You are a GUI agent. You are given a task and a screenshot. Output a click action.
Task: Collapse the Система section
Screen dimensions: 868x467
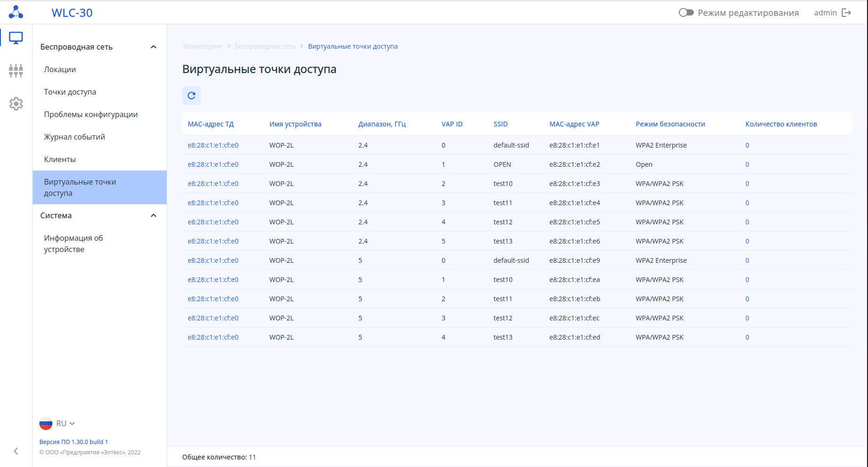(x=153, y=215)
